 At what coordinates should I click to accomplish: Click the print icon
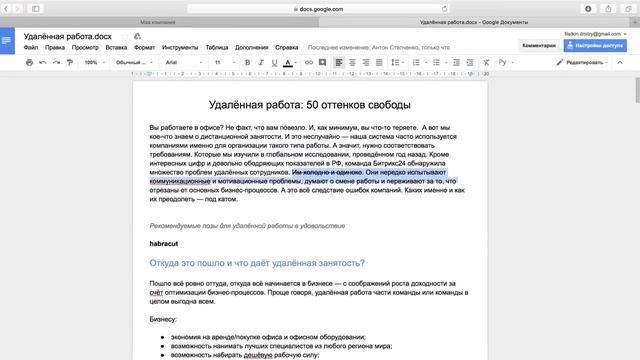(29, 62)
